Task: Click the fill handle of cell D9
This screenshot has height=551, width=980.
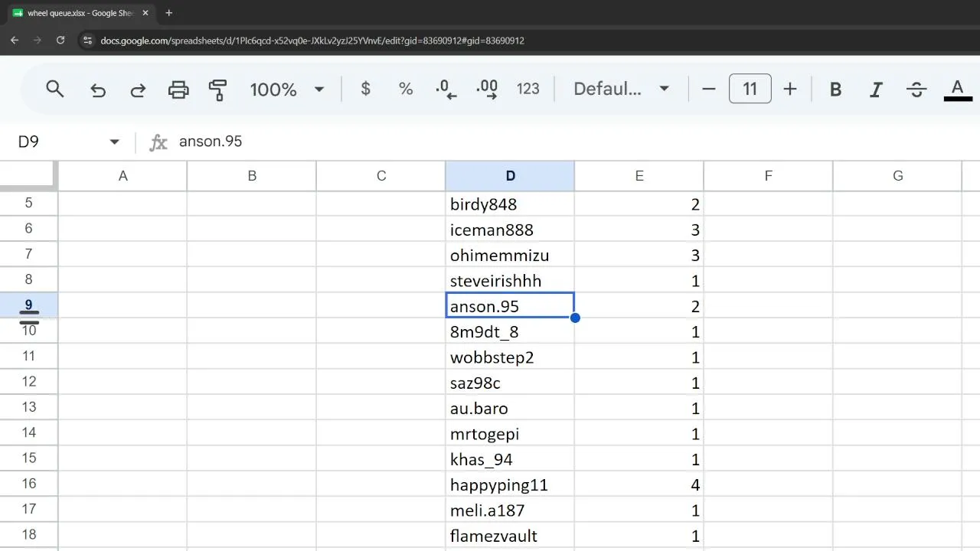Action: coord(575,318)
